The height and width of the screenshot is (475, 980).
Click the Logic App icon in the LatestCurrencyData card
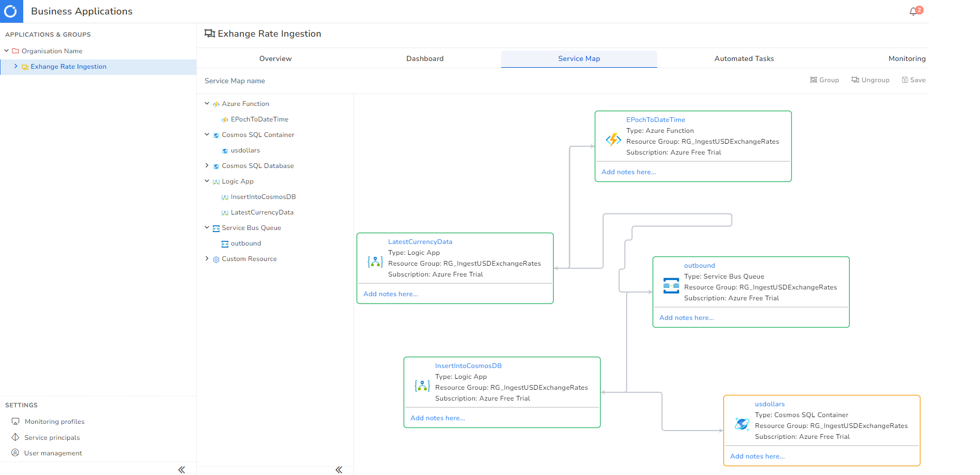(x=375, y=262)
